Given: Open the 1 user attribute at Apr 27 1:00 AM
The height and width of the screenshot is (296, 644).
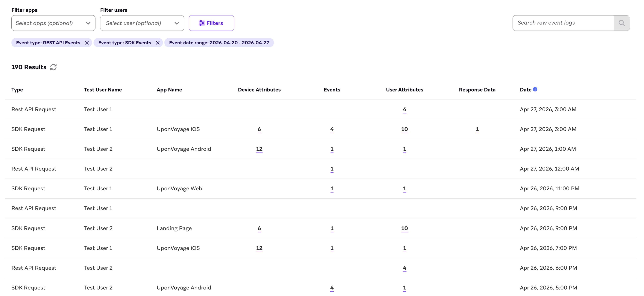Looking at the screenshot, I should [405, 149].
